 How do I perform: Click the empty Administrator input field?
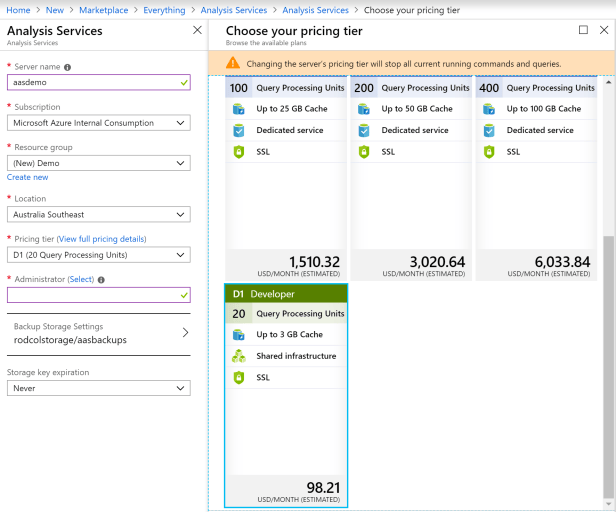99,295
